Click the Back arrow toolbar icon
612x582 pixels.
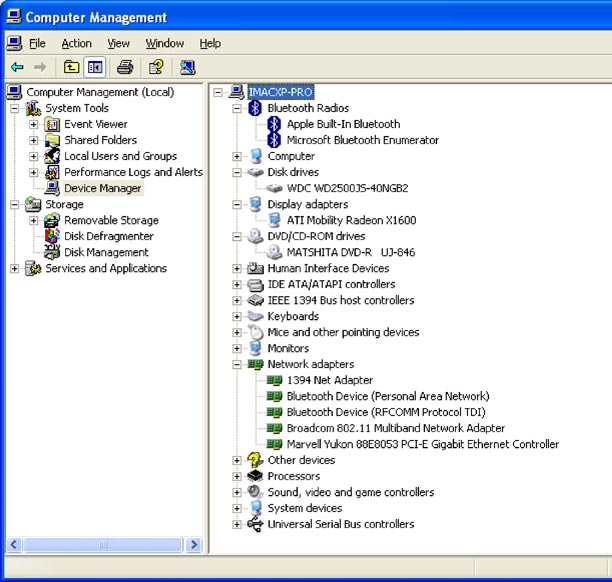click(17, 68)
